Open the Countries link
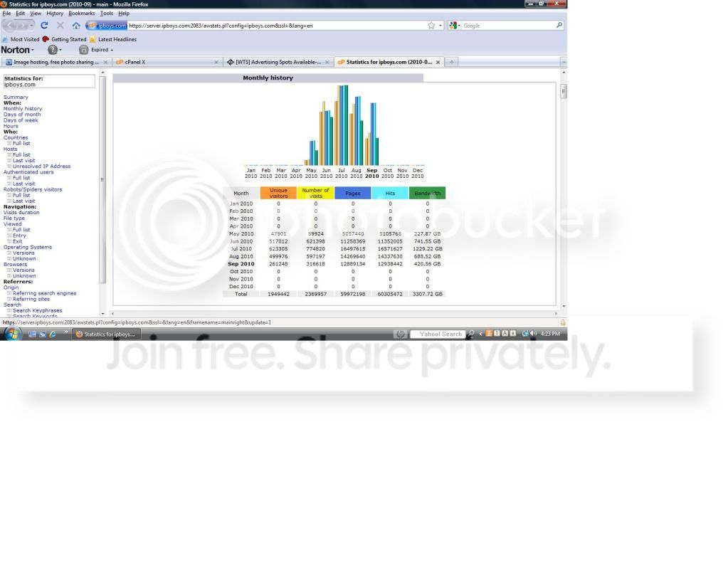The width and height of the screenshot is (728, 565). pyautogui.click(x=16, y=137)
